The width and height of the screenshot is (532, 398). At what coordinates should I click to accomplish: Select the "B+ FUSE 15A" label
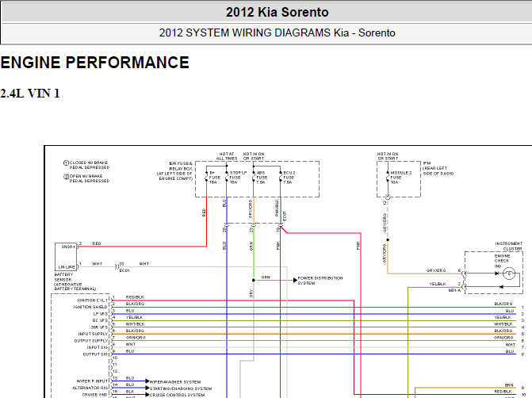[x=214, y=178]
